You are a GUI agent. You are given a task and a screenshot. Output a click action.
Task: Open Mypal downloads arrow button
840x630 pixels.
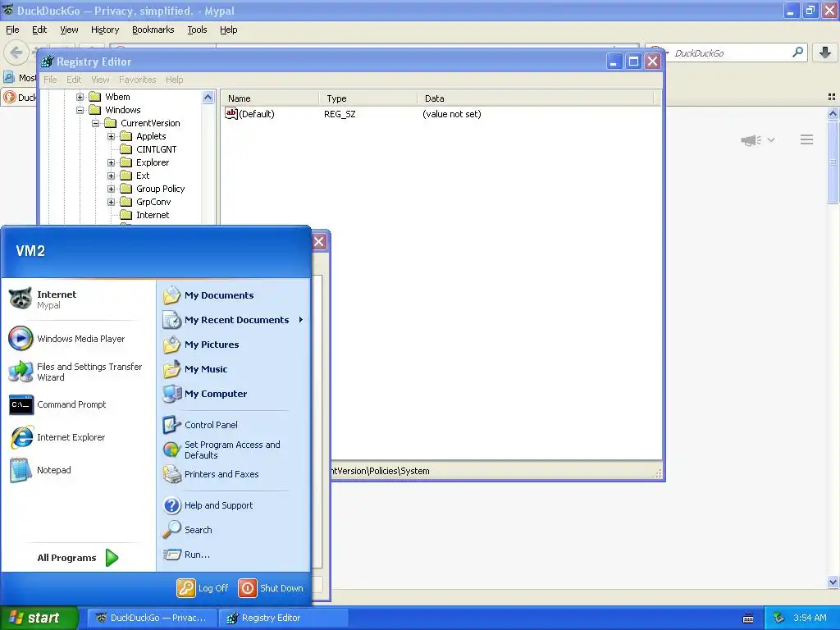pyautogui.click(x=825, y=52)
